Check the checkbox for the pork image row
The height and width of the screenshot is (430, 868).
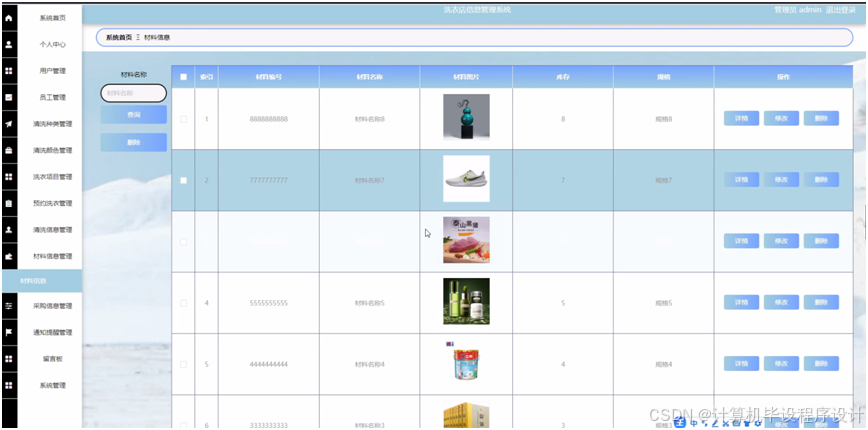pos(183,242)
